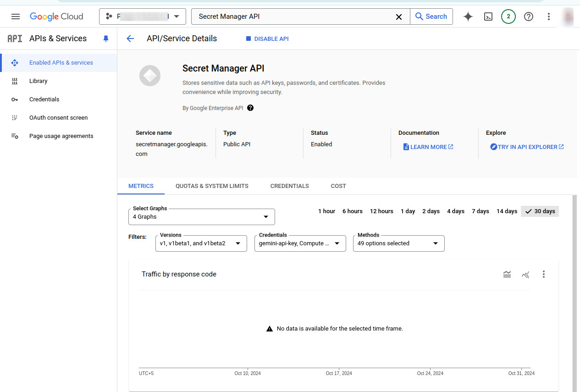This screenshot has height=392, width=580.
Task: Select the 1 hour time range
Action: click(326, 211)
